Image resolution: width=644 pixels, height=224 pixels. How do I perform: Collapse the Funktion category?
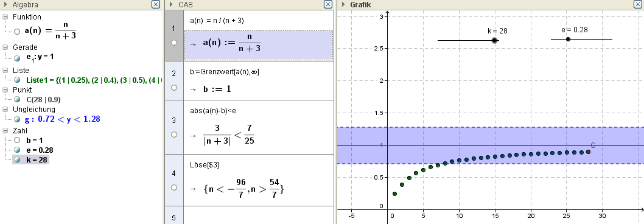[x=5, y=17]
